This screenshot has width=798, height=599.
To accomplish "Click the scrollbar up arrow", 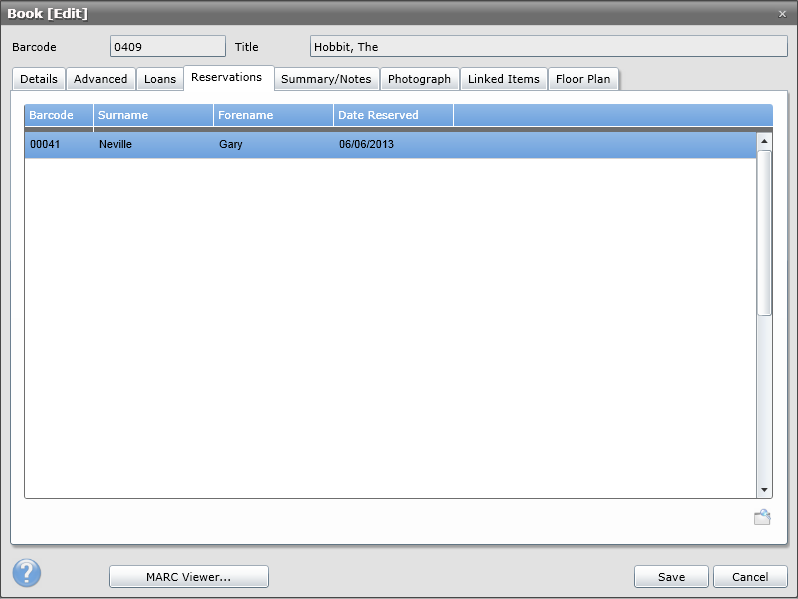I will 764,141.
